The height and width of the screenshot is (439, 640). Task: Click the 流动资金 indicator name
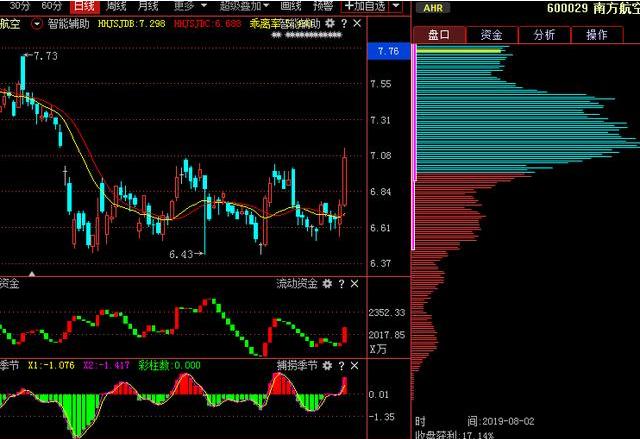click(x=297, y=284)
